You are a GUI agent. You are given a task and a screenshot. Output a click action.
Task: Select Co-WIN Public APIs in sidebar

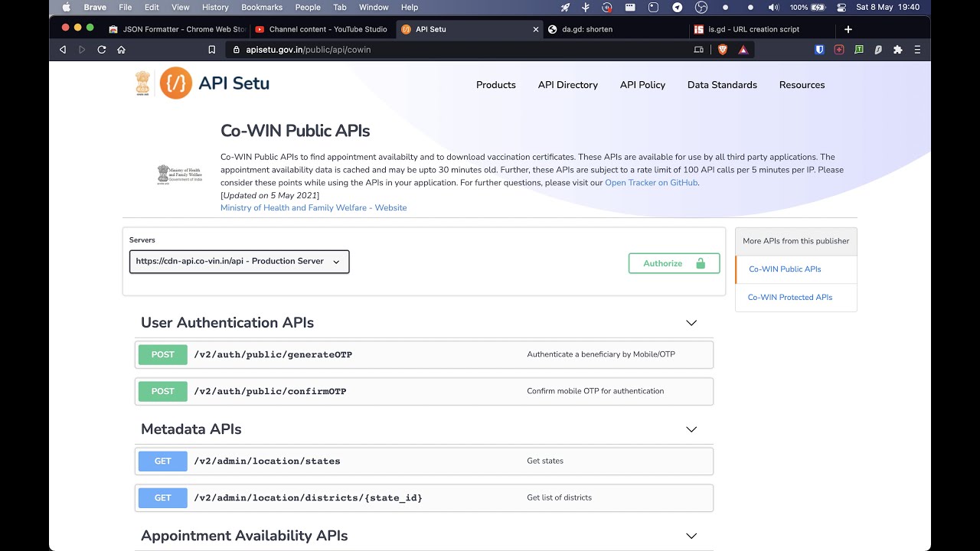tap(785, 269)
